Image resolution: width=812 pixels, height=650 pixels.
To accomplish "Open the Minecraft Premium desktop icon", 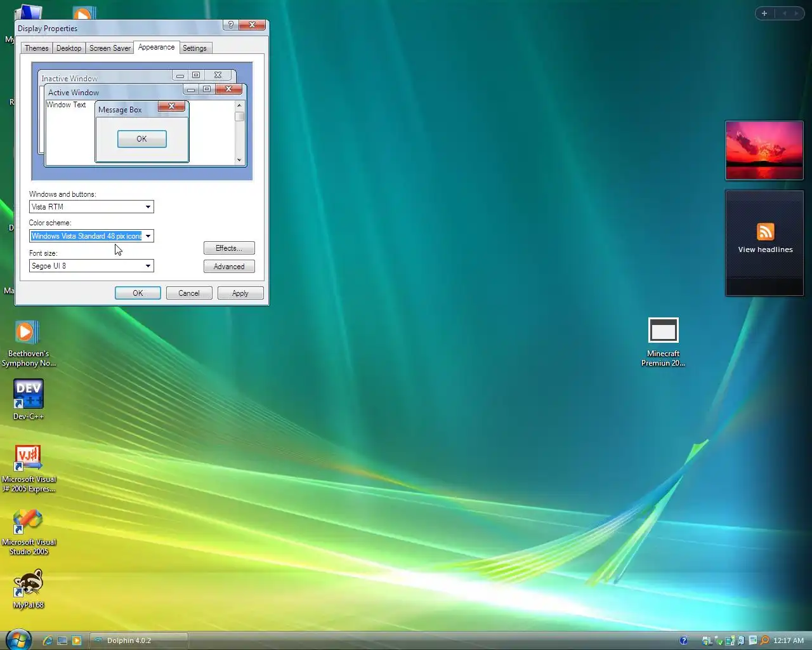I will pos(663,342).
